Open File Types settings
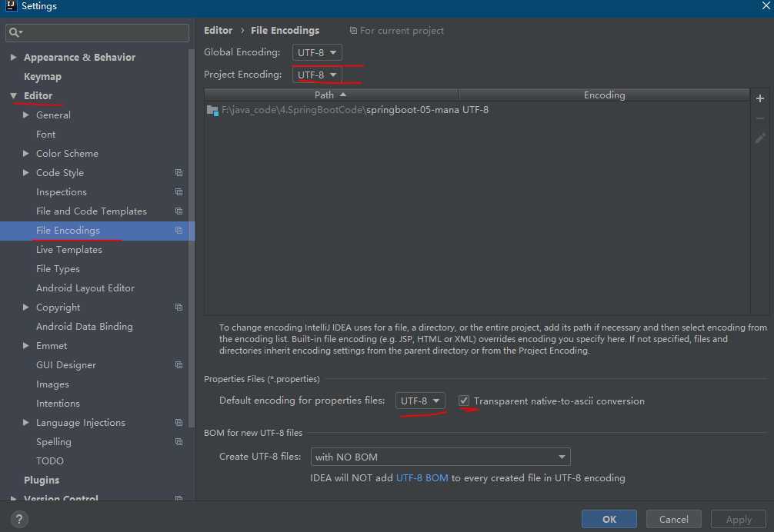This screenshot has width=774, height=532. [58, 269]
